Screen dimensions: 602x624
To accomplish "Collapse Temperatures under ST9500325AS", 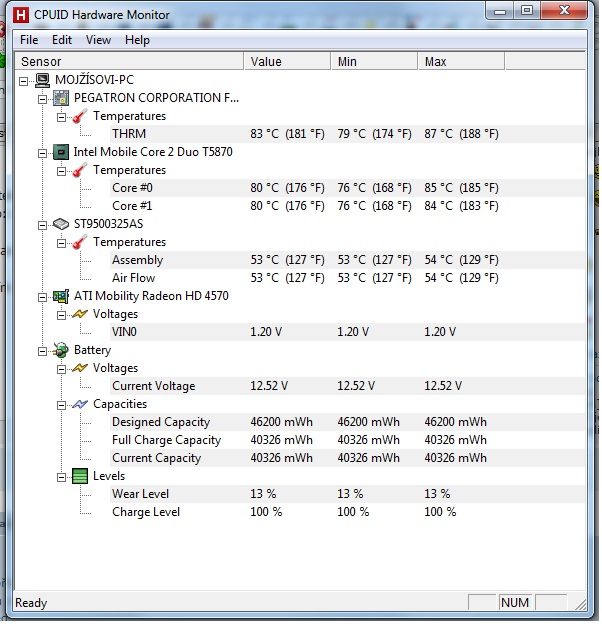I will click(61, 243).
